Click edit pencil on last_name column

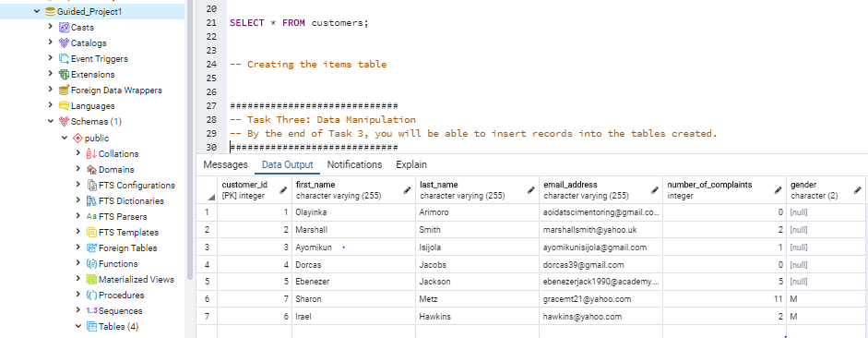(531, 190)
